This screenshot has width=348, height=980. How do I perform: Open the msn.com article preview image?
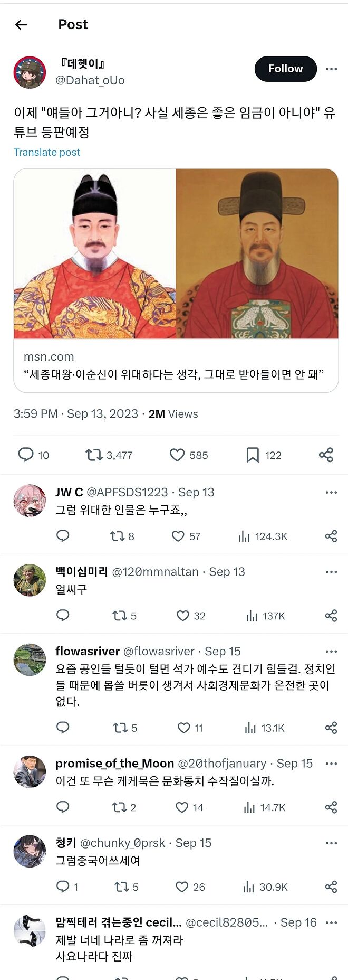(176, 253)
